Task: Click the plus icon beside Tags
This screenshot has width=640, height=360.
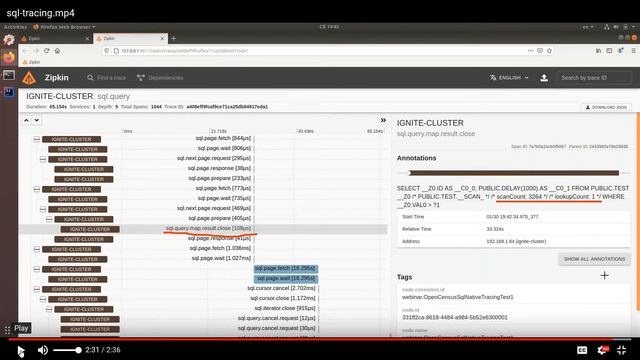Action: point(604,276)
